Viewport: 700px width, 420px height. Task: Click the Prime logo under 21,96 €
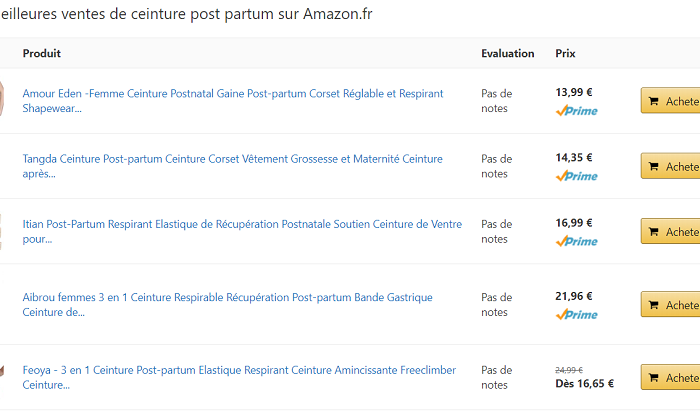pyautogui.click(x=576, y=314)
